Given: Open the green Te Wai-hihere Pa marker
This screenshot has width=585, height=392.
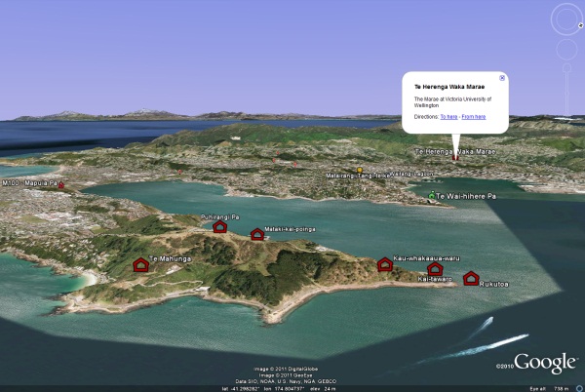Looking at the screenshot, I should pyautogui.click(x=431, y=197).
